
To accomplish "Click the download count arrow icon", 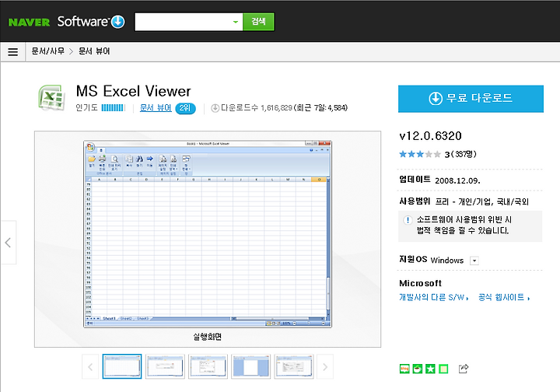I will click(x=215, y=108).
